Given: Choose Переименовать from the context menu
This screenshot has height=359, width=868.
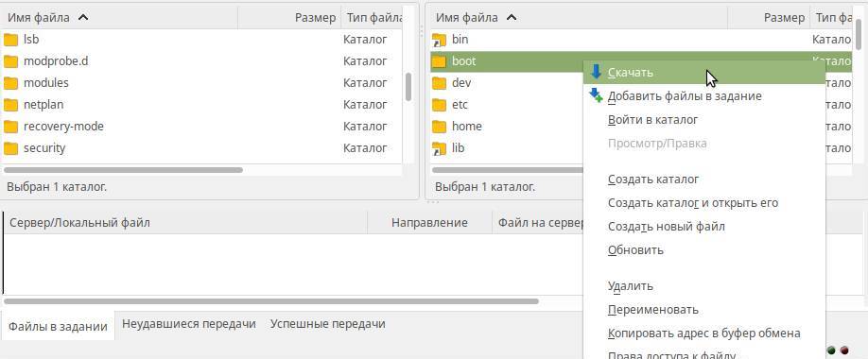Looking at the screenshot, I should click(704, 310).
